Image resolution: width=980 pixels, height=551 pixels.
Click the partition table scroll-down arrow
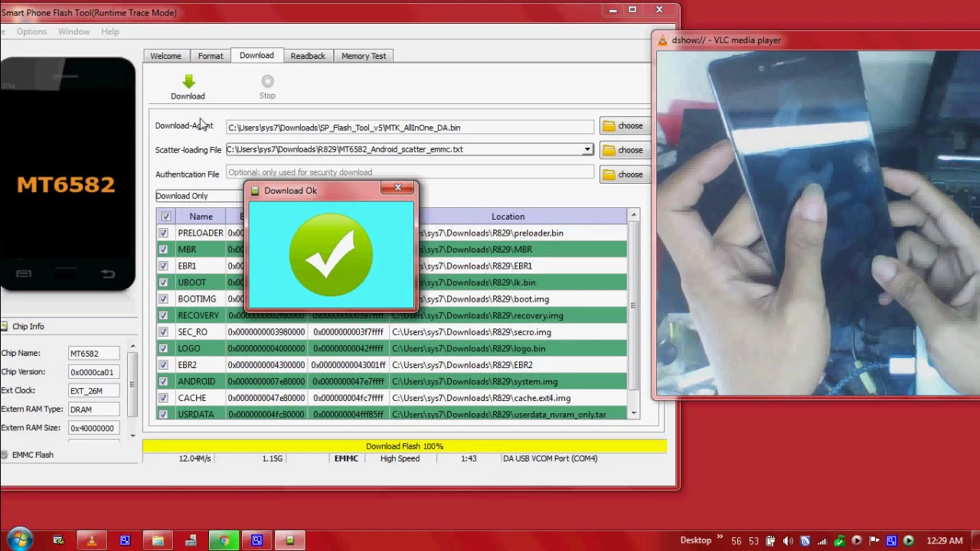[x=634, y=413]
